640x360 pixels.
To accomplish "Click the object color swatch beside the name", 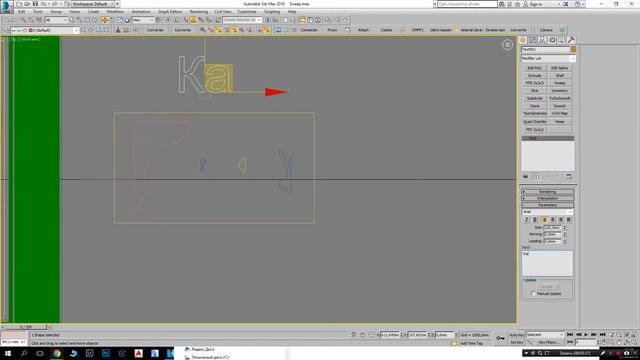I will point(573,49).
